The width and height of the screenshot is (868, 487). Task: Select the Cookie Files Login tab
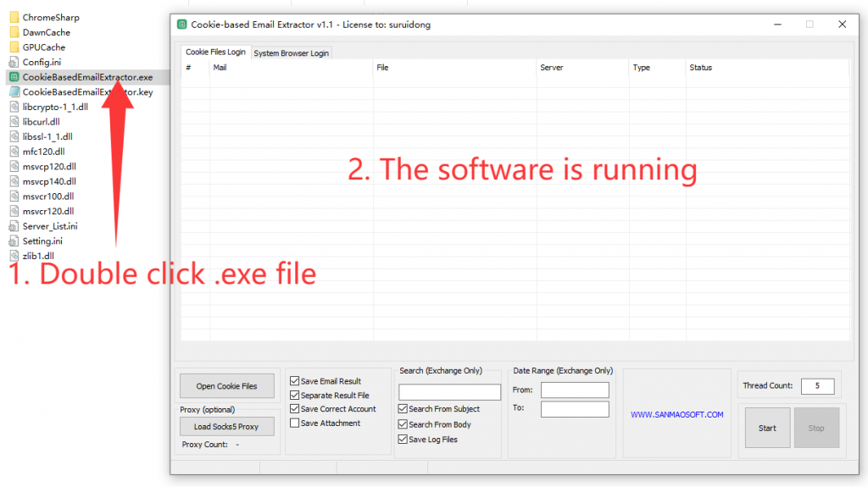[215, 53]
